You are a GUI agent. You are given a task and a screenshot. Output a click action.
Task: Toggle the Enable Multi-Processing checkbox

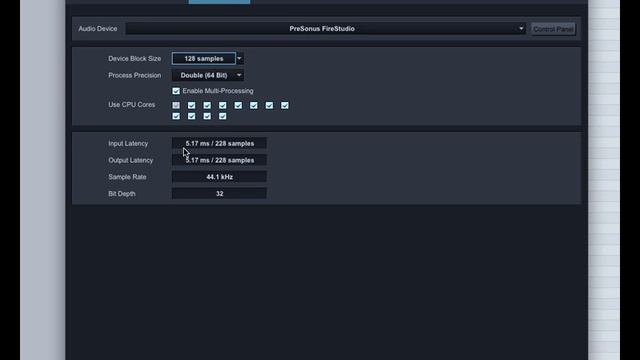point(176,91)
